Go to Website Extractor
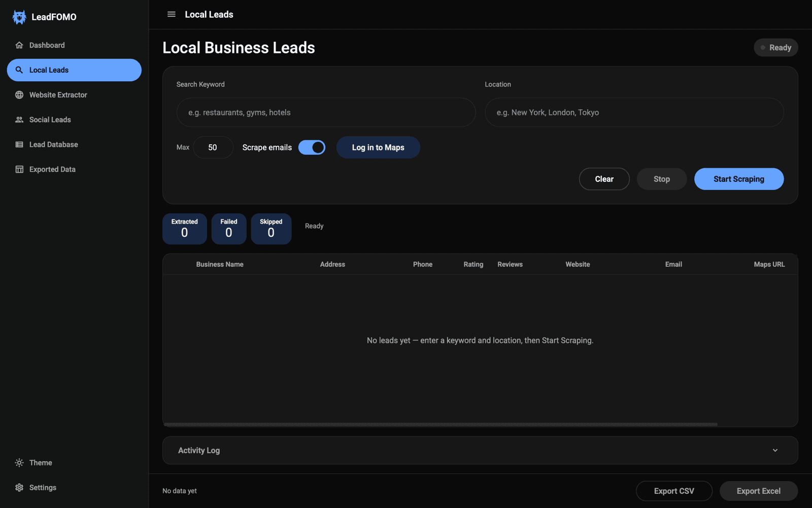Image resolution: width=812 pixels, height=508 pixels. coord(74,95)
